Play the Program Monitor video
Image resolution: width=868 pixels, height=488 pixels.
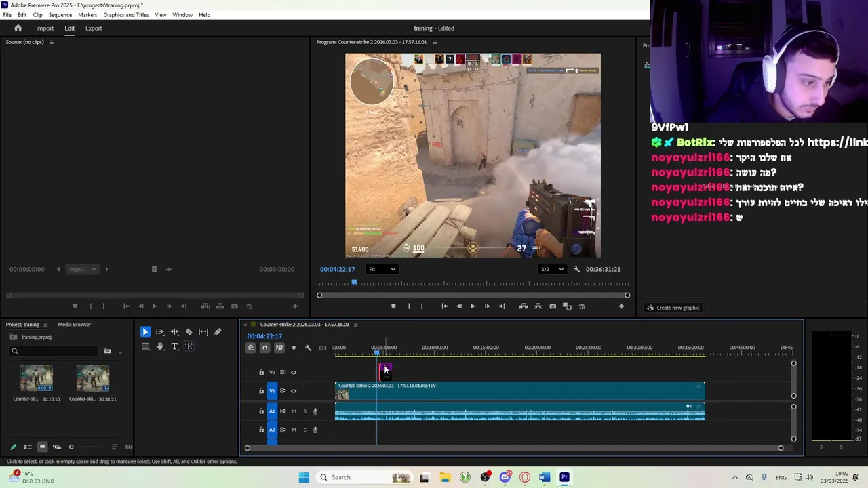coord(473,306)
